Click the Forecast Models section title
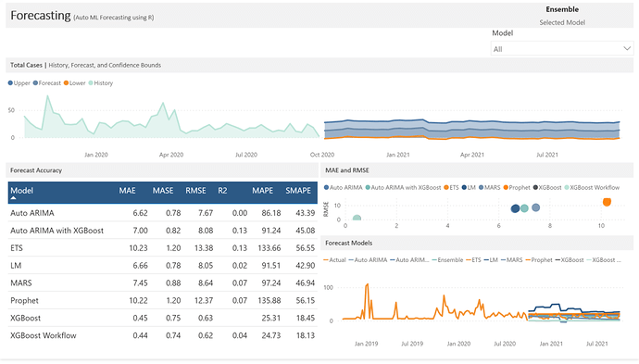Screen dimensions: 639x364 [x=348, y=243]
